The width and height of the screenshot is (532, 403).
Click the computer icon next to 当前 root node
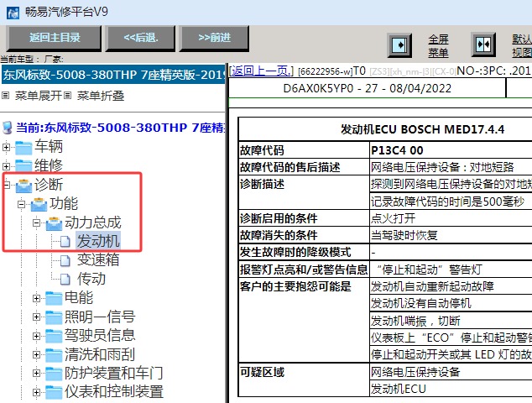pyautogui.click(x=7, y=128)
